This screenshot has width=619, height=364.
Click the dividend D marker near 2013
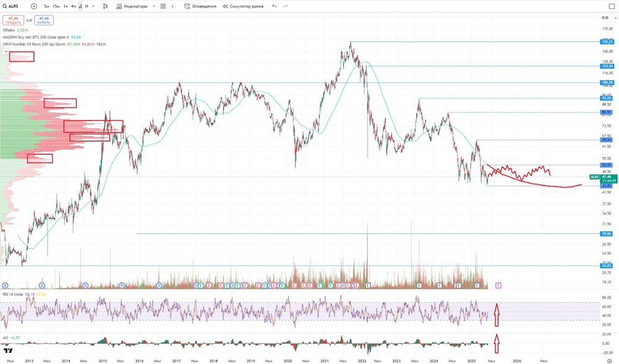coord(42,285)
